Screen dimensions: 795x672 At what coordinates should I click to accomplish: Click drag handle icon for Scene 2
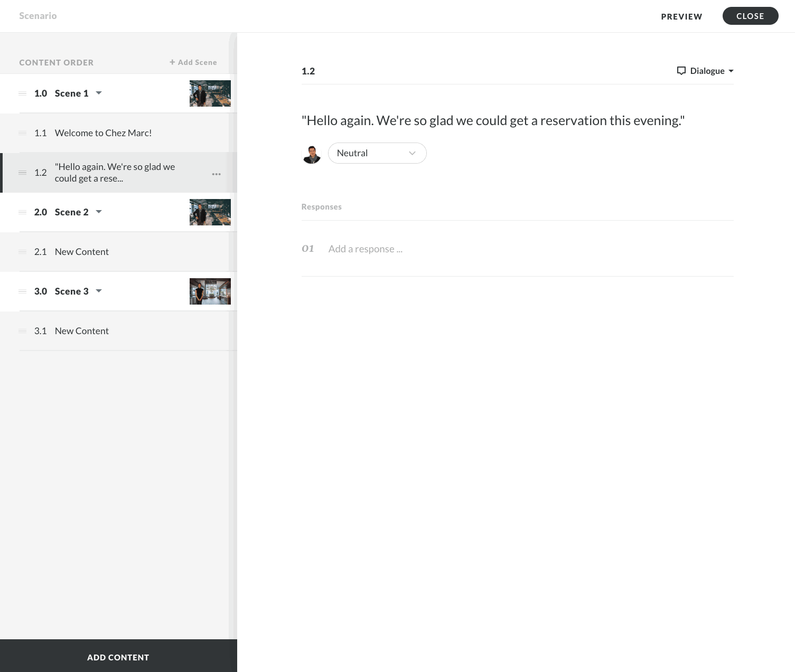[x=23, y=212]
